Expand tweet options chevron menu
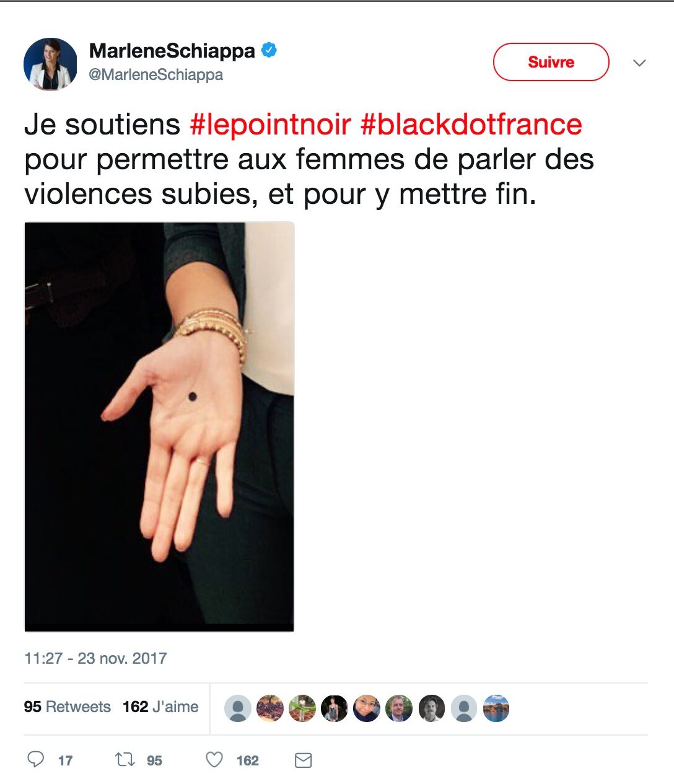The image size is (674, 784). [639, 63]
